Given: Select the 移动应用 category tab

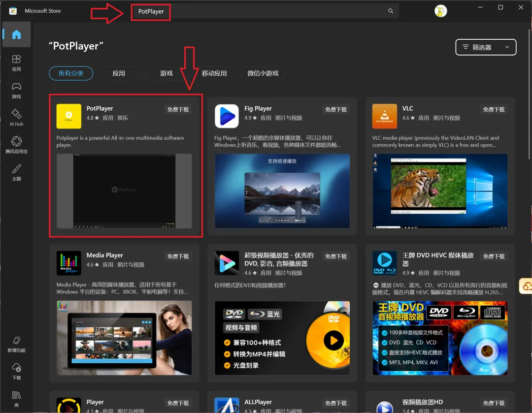Looking at the screenshot, I should tap(214, 73).
